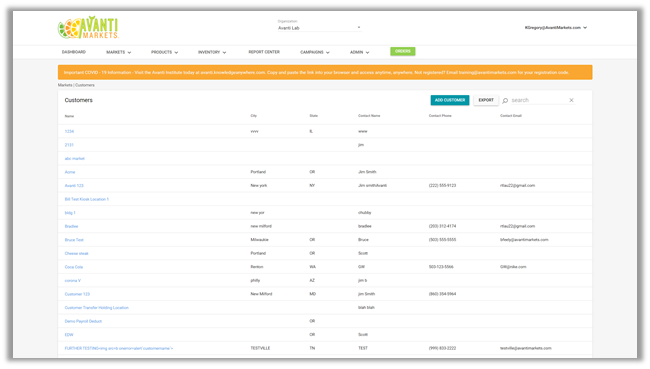650x369 pixels.
Task: Click phone number (999) 833-2222
Action: (x=442, y=348)
